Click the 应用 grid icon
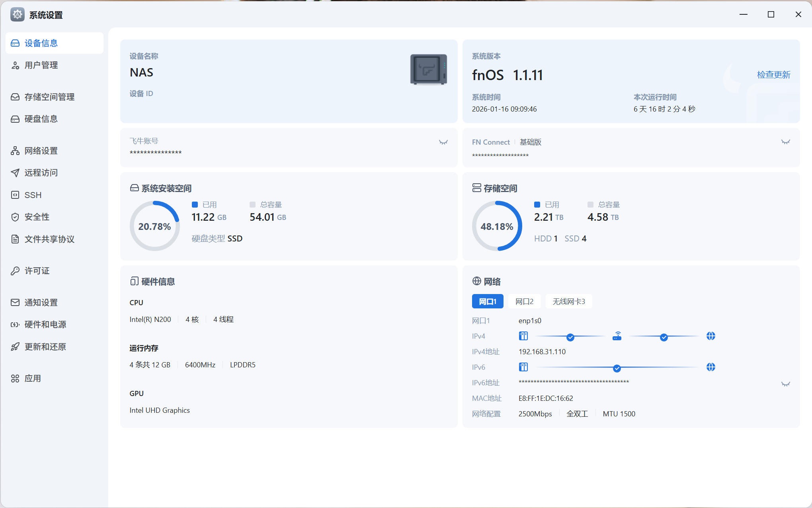 [15, 379]
